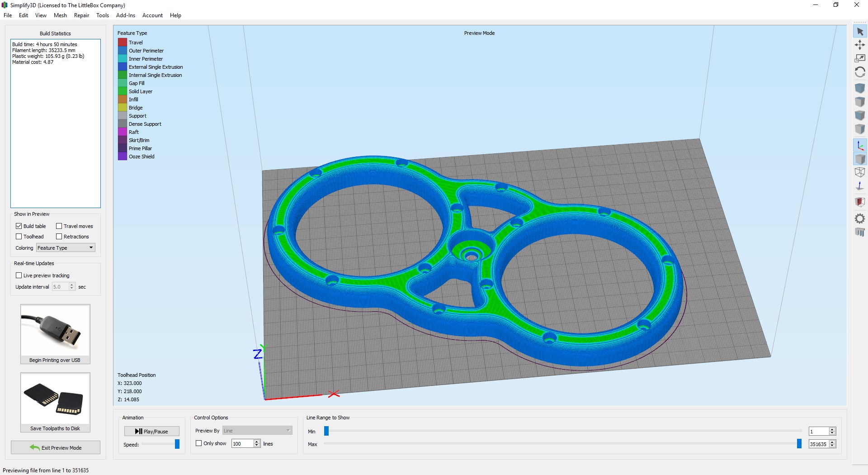Click the Support gray legend swatch
Image resolution: width=868 pixels, height=475 pixels.
click(x=122, y=115)
